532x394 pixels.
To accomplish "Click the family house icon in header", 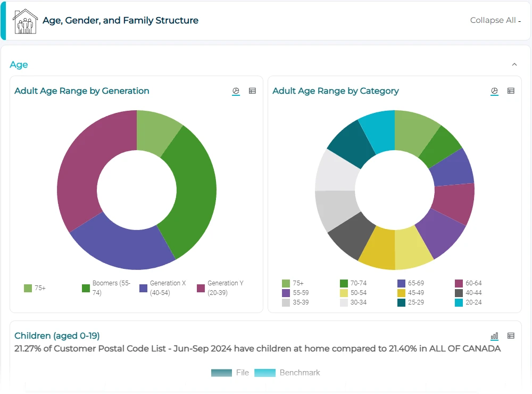I will (x=25, y=21).
